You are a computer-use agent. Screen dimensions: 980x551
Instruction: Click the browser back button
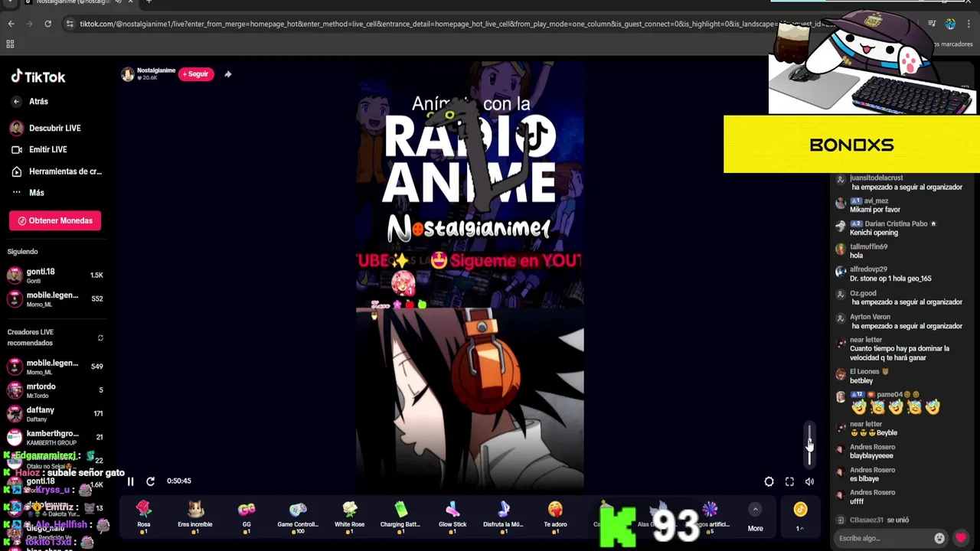pos(11,24)
